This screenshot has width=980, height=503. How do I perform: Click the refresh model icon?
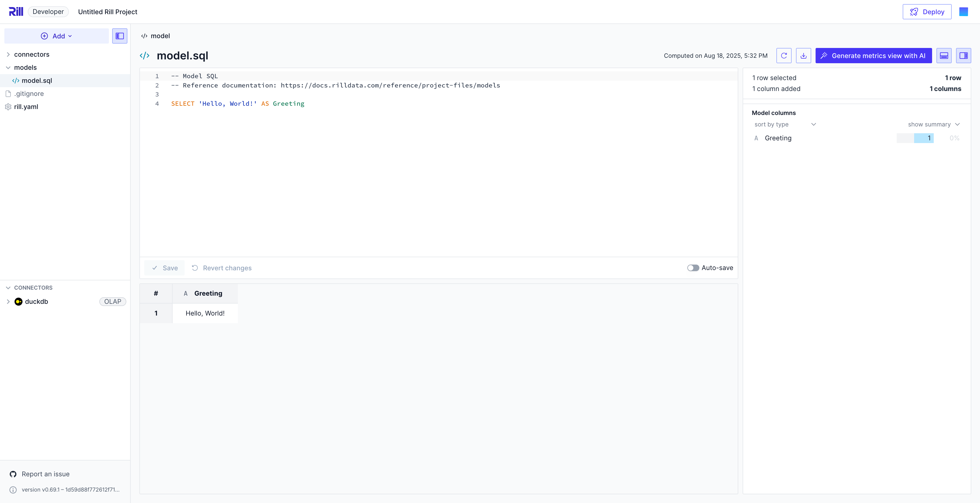(784, 56)
